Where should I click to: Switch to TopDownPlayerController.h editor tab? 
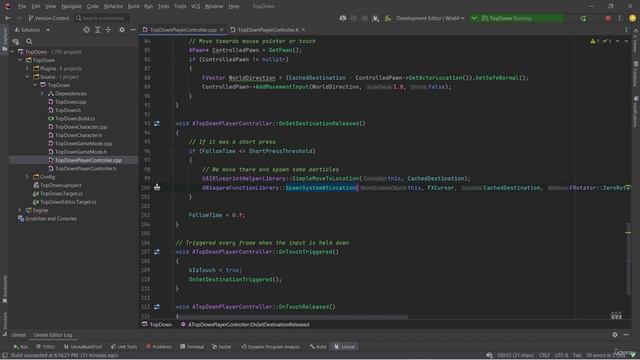268,30
